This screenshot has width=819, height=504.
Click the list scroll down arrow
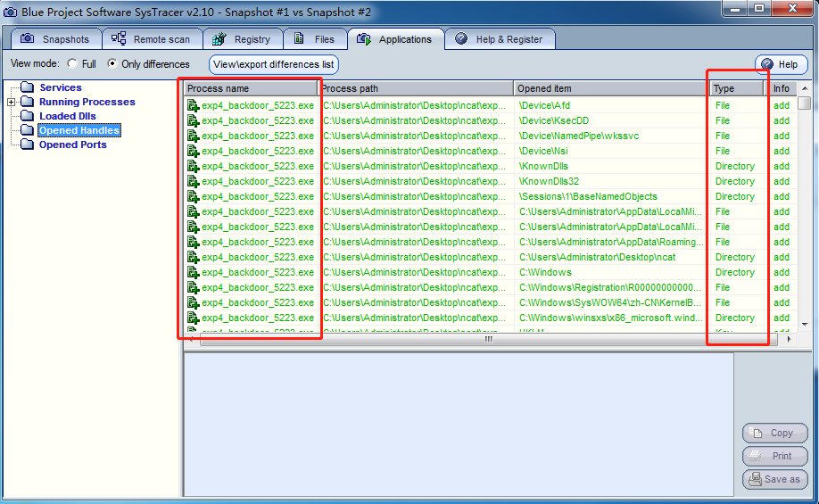pos(805,325)
